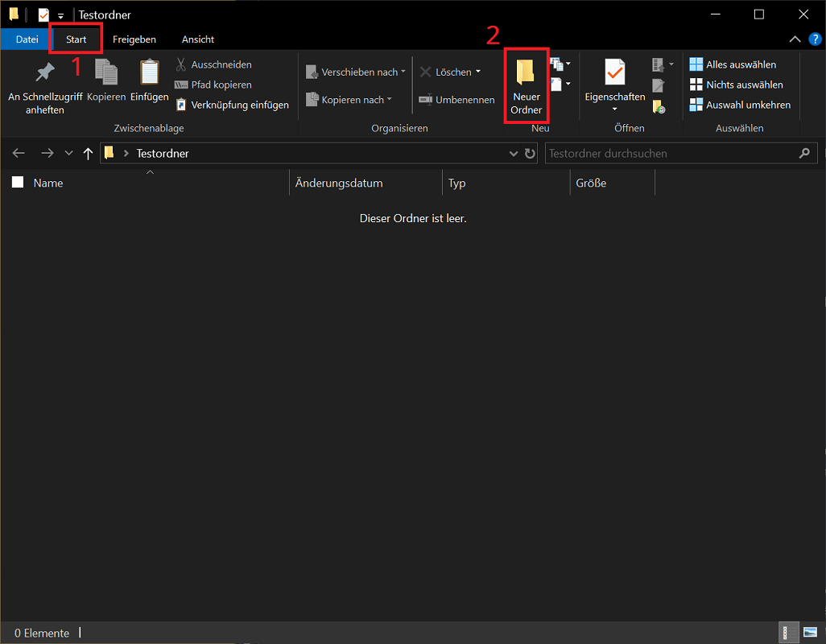This screenshot has width=826, height=644.
Task: Toggle the select-all checkbox beside Name column
Action: click(17, 182)
